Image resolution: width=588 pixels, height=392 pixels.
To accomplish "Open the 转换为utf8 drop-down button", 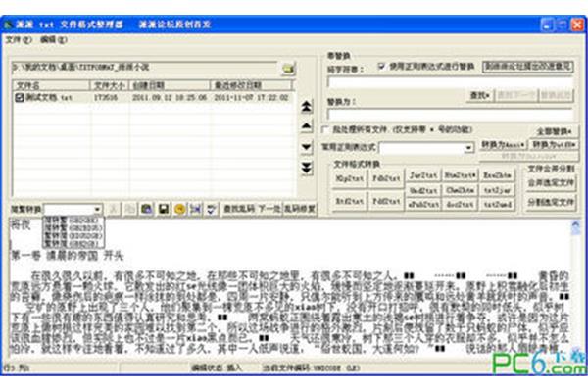I will [554, 144].
